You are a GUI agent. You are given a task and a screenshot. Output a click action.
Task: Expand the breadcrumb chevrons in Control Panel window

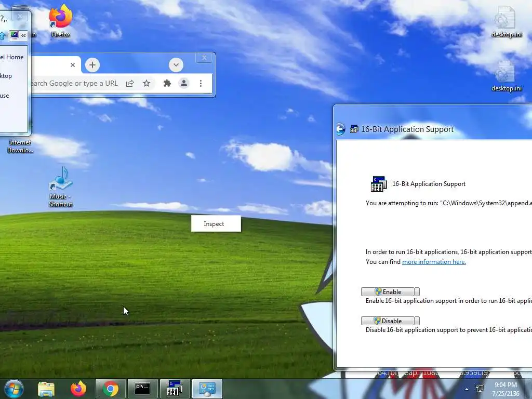(x=23, y=35)
